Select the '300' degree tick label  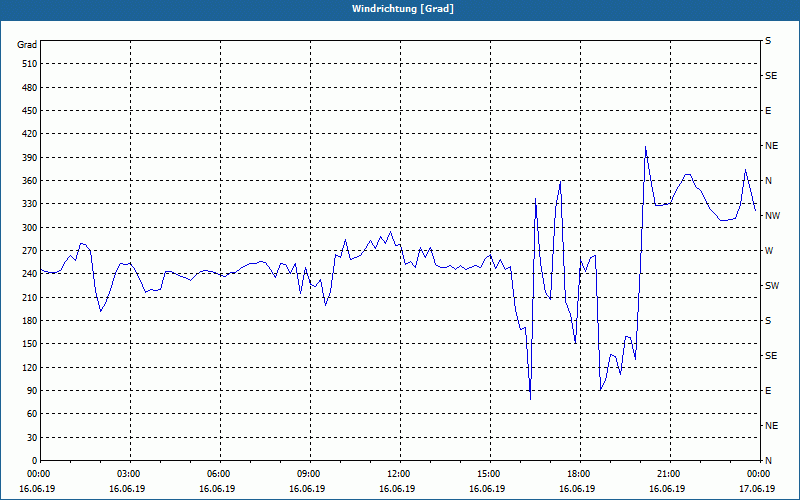pos(30,227)
